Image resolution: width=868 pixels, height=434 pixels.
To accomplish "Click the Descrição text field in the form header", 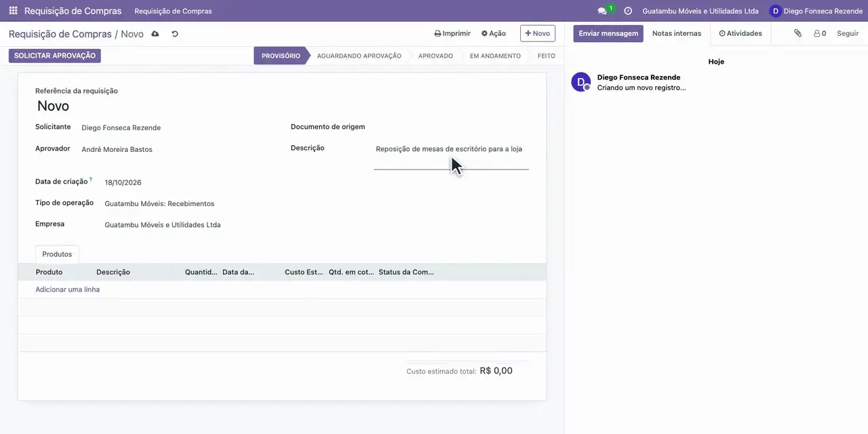I will click(x=452, y=156).
